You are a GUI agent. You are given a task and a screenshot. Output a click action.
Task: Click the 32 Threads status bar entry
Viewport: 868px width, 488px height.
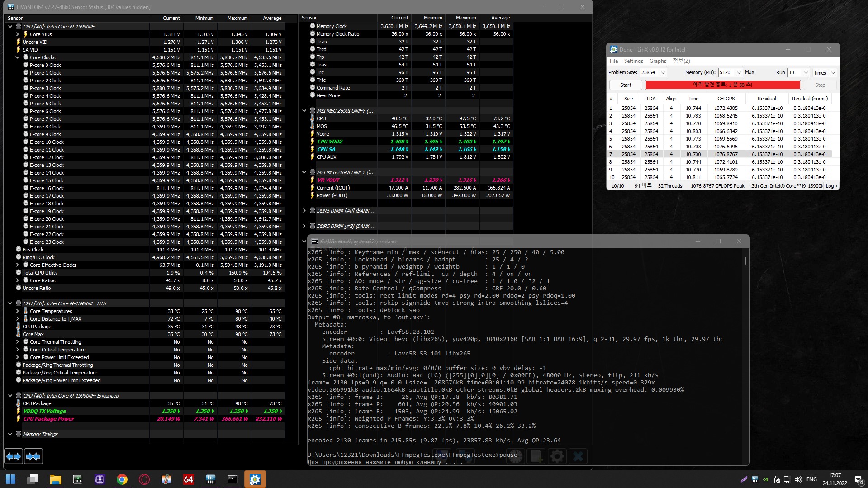670,186
